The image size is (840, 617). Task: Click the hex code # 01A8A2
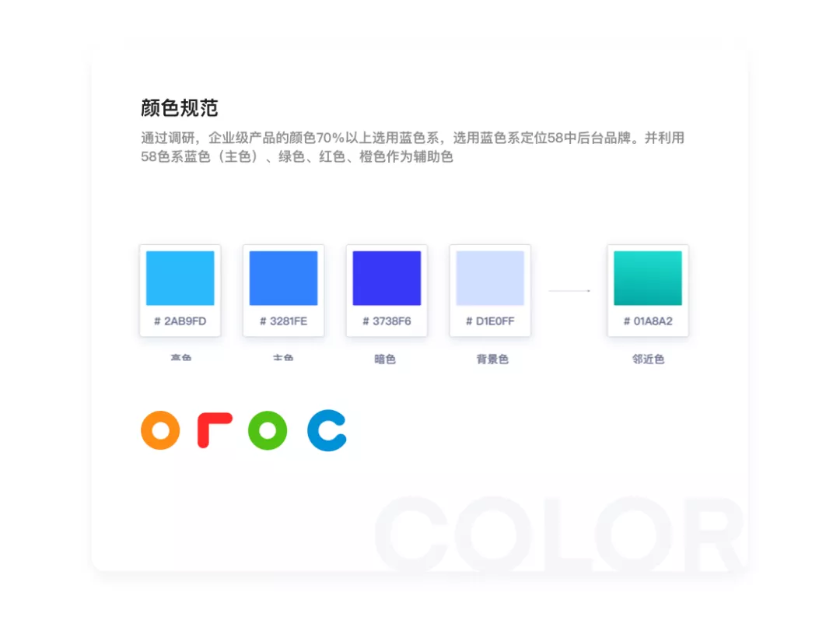tap(648, 321)
